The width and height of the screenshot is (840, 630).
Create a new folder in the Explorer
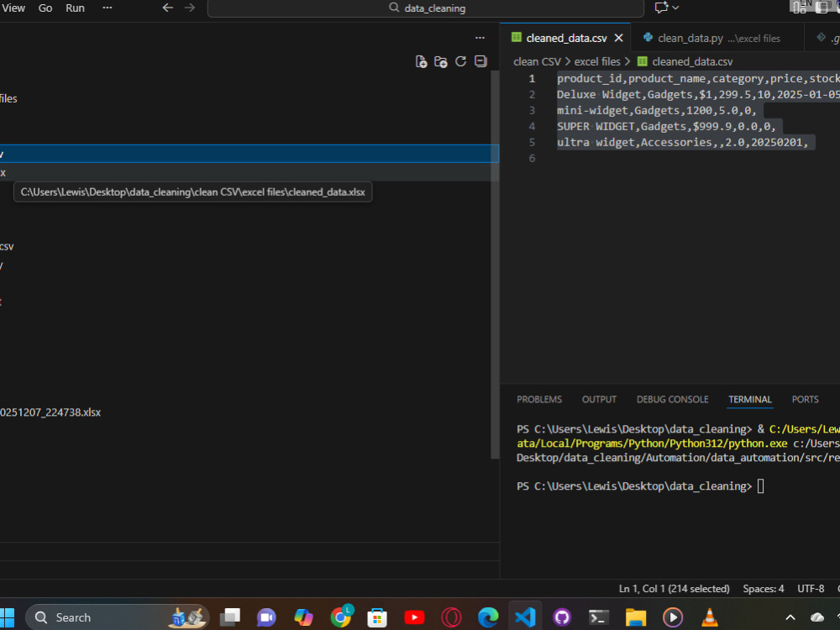coord(441,61)
